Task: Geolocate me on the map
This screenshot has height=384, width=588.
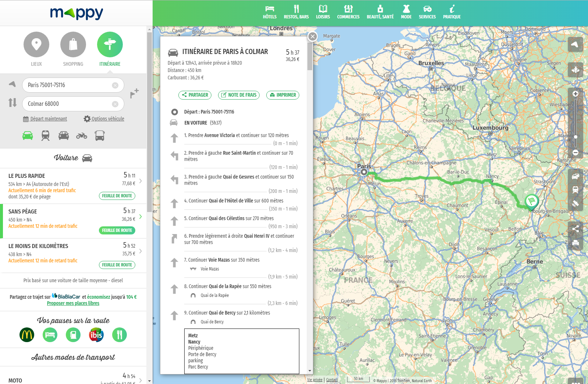Action: click(x=575, y=45)
